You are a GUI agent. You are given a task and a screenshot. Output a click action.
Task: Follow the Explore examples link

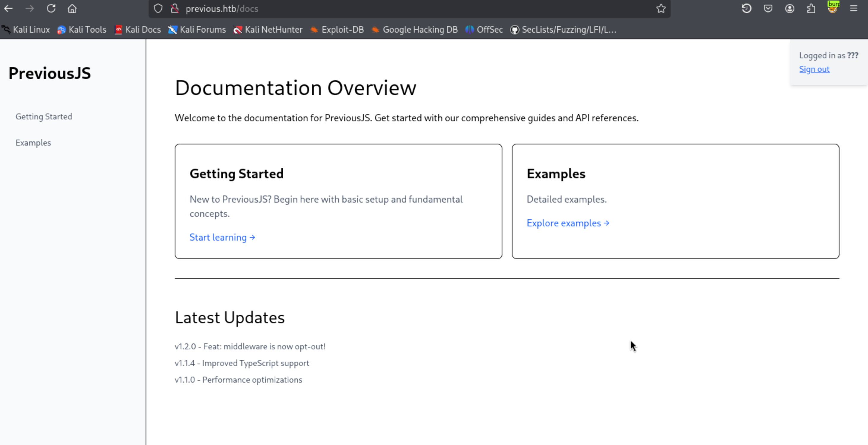coord(568,223)
